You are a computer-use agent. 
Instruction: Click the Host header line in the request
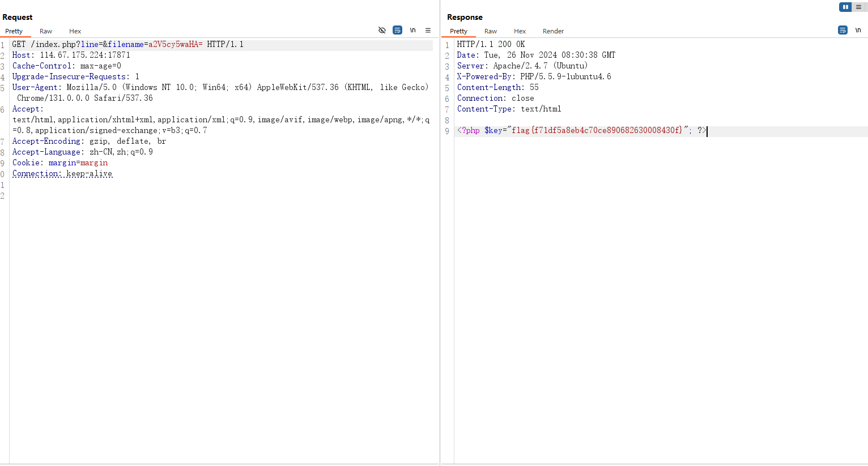(71, 55)
